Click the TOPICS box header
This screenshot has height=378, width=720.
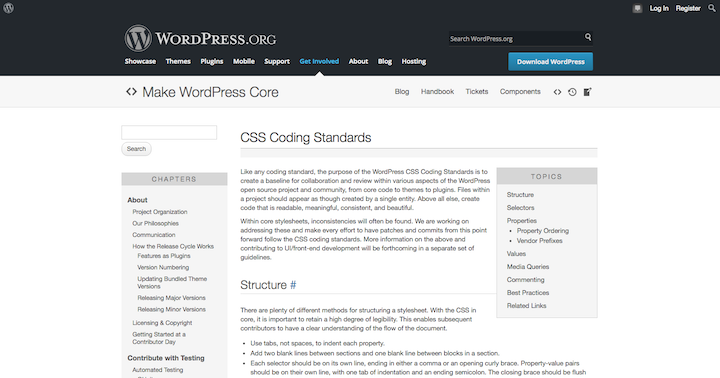(546, 176)
